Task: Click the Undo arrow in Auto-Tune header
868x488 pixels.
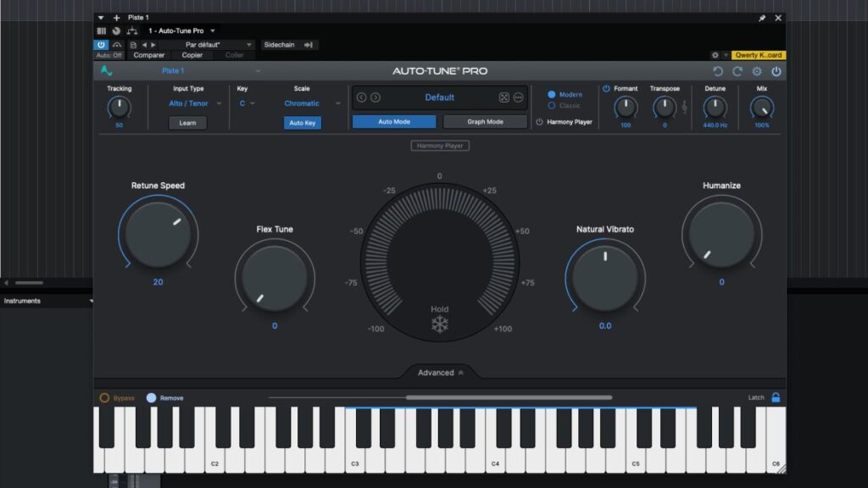Action: 718,71
